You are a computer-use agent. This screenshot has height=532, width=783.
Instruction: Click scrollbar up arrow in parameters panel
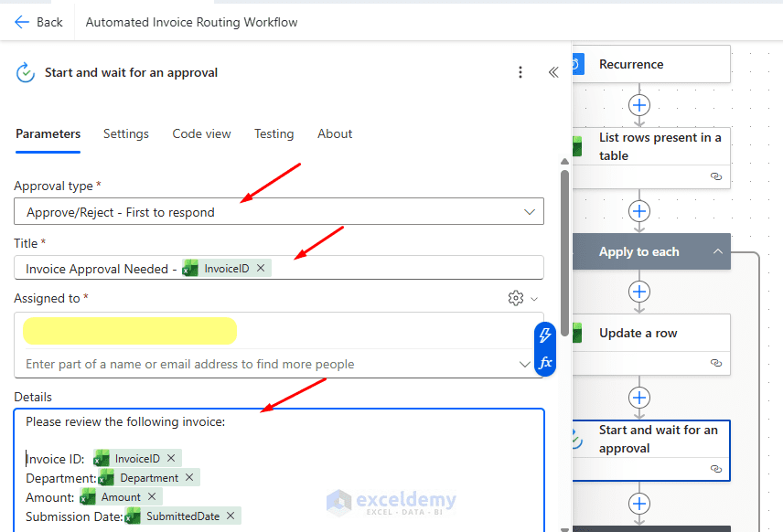tap(564, 161)
